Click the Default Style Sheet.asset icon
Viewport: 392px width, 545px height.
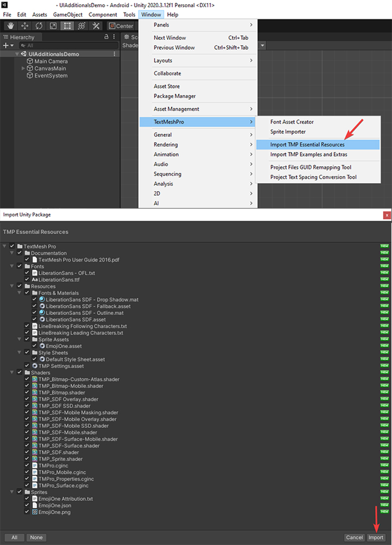(42, 359)
